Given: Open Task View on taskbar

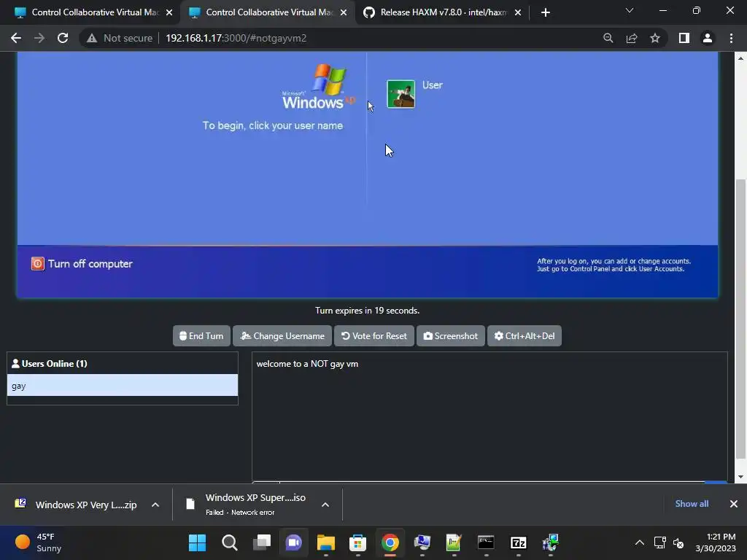Looking at the screenshot, I should point(262,542).
